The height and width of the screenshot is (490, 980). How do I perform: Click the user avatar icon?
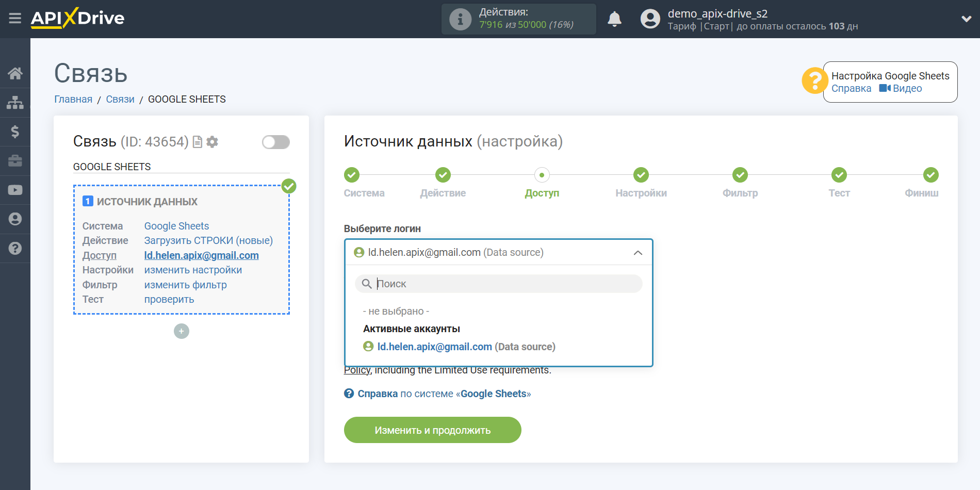click(650, 19)
